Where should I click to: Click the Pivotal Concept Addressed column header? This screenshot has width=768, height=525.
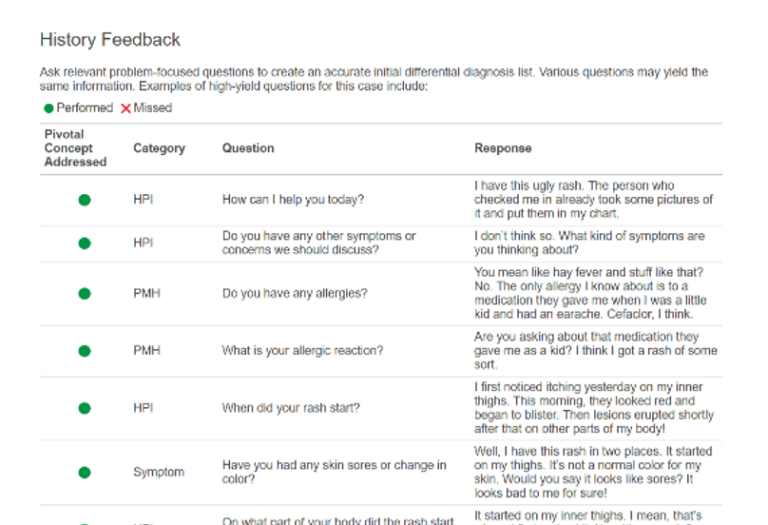[75, 148]
